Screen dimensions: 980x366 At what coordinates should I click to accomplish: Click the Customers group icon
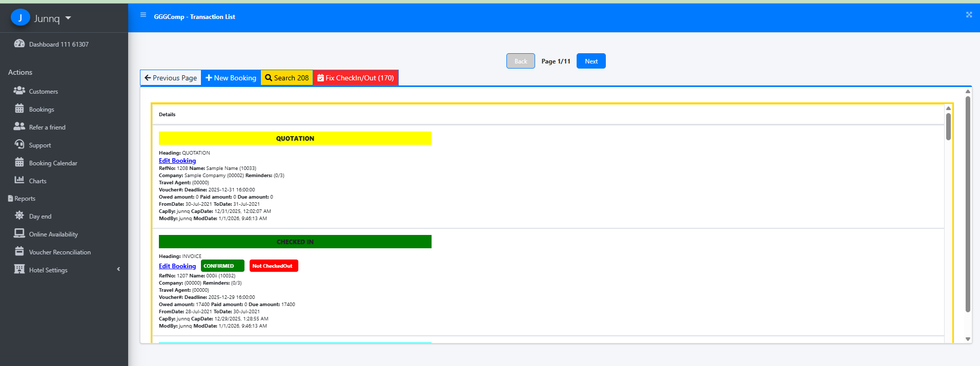click(x=19, y=91)
